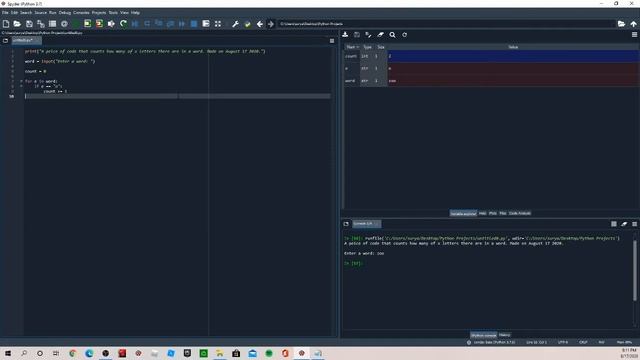Open Preferences with the wrench icon
Viewport: 640px width, 360px height.
coord(236,24)
